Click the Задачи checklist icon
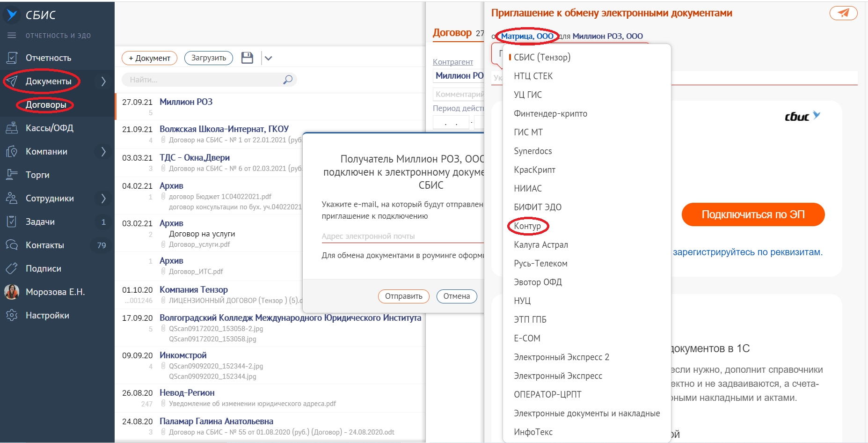868x443 pixels. (x=12, y=221)
